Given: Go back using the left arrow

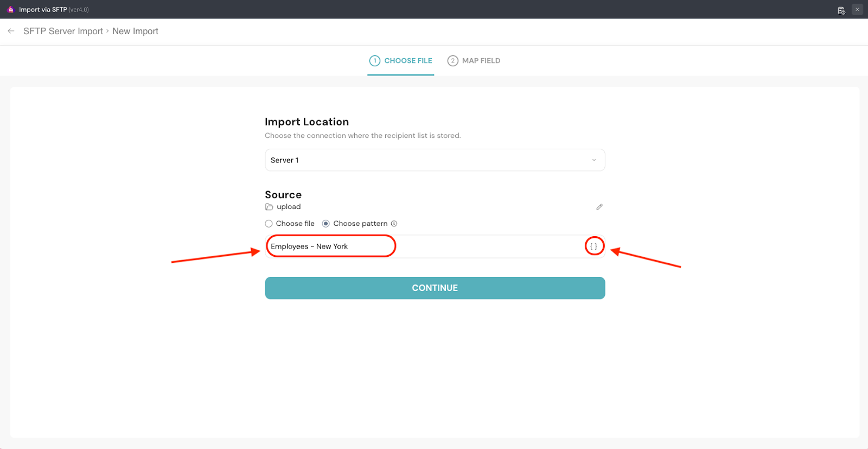Looking at the screenshot, I should tap(11, 31).
